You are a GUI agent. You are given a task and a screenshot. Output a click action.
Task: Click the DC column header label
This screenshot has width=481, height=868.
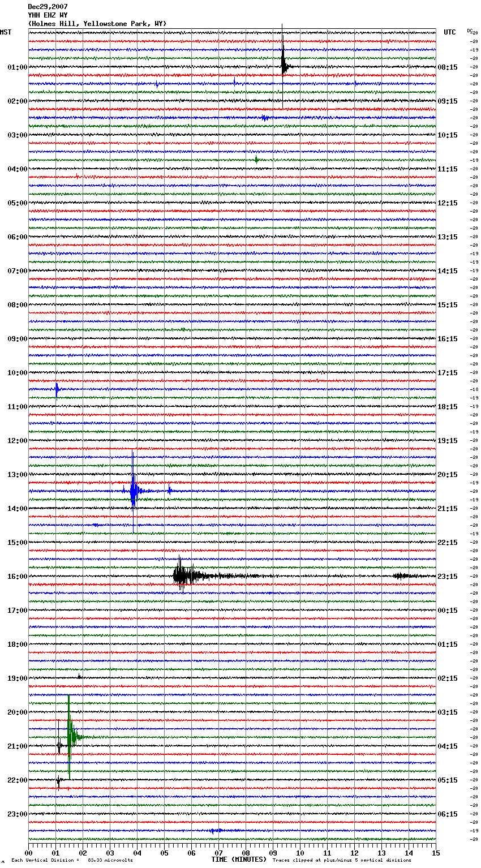click(x=470, y=31)
